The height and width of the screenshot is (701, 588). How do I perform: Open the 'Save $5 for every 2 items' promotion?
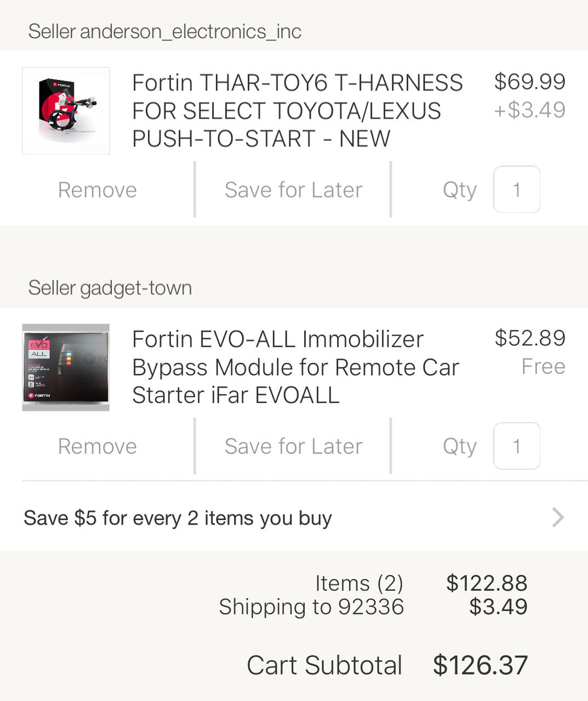(294, 517)
